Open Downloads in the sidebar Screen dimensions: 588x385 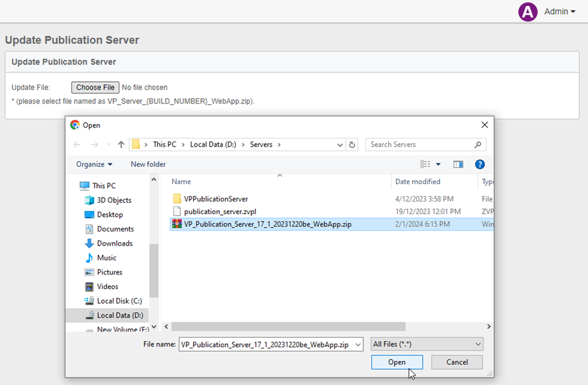(x=115, y=244)
